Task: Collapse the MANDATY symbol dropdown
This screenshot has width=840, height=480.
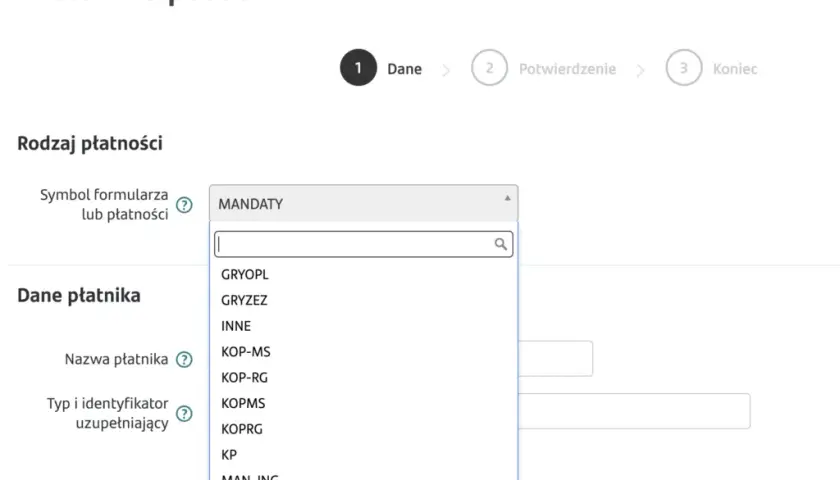Action: tap(363, 204)
